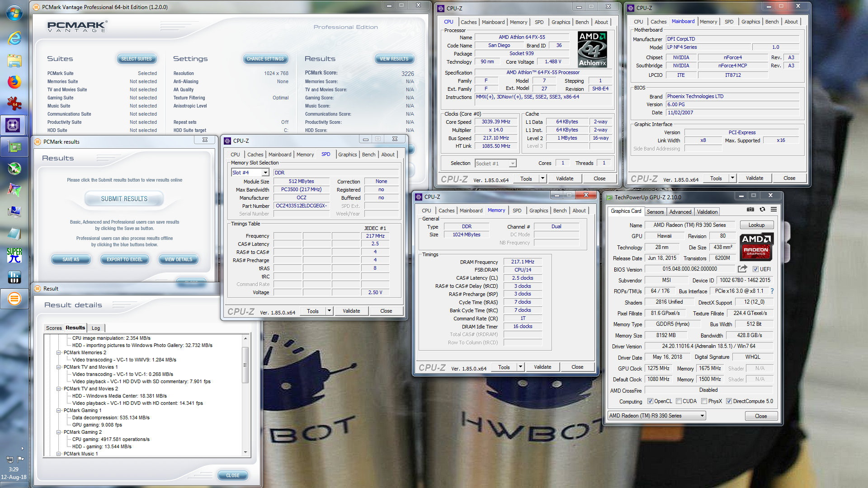Open the Validation tab in GPU-Z
868x488 pixels.
pyautogui.click(x=707, y=211)
